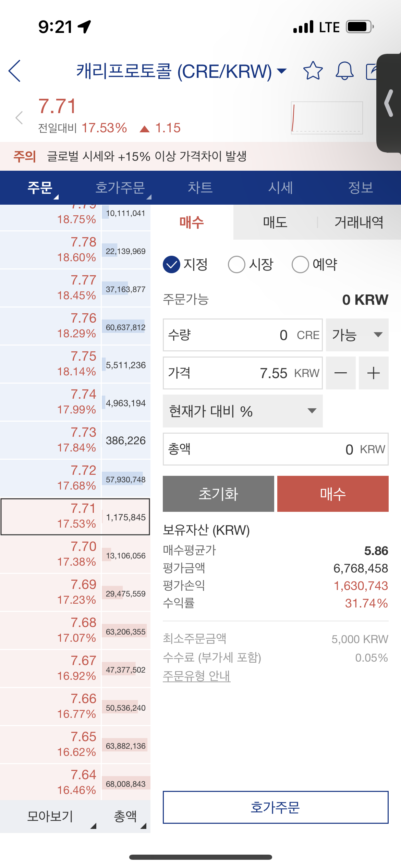Open 현재가 대비 % dropdown
The width and height of the screenshot is (401, 868).
[243, 411]
